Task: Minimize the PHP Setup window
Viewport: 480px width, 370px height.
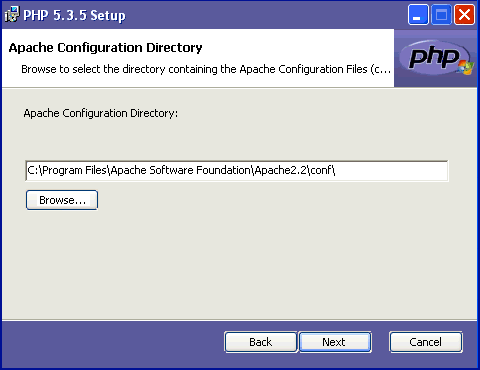Action: [x=418, y=15]
